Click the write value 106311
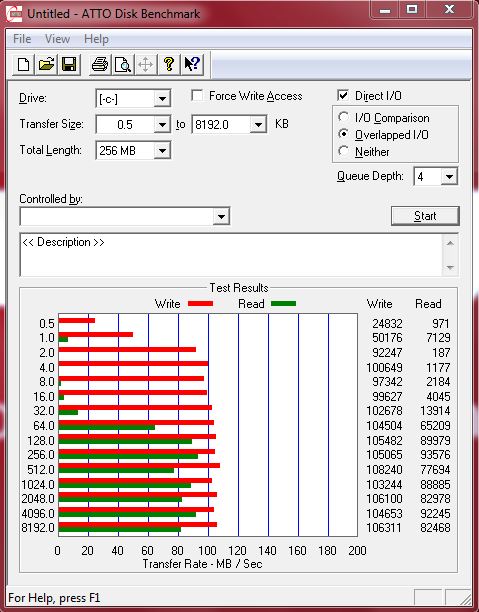Viewport: 479px width, 612px height. coord(384,528)
